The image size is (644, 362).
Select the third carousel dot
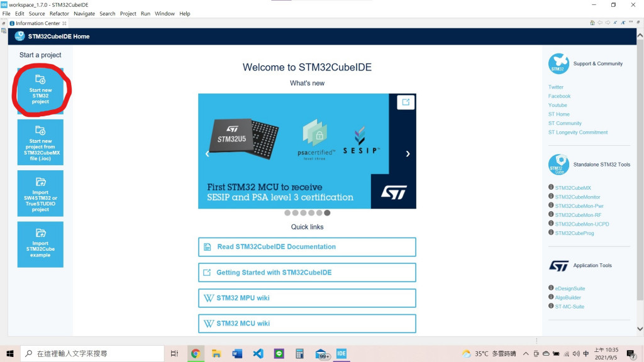coord(303,212)
